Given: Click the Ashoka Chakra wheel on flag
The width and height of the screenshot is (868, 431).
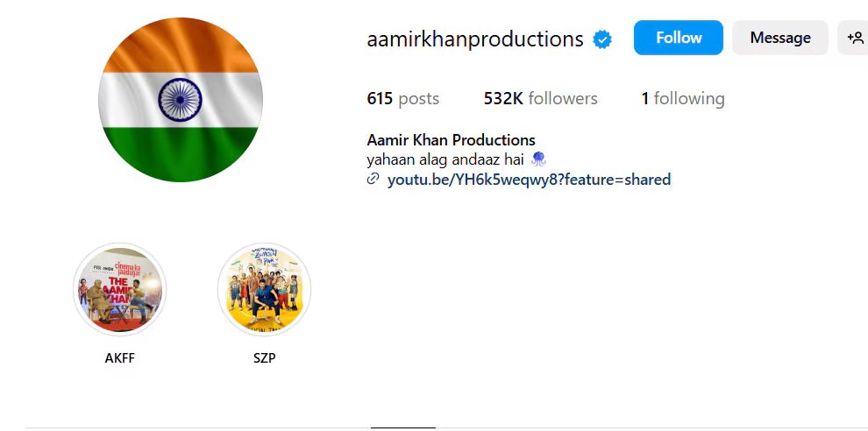Looking at the screenshot, I should (181, 100).
